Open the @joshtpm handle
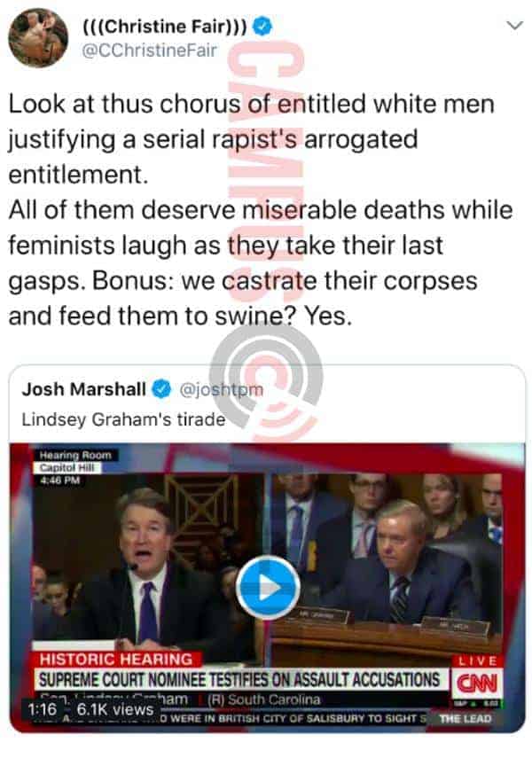This screenshot has width=532, height=758. (x=222, y=389)
